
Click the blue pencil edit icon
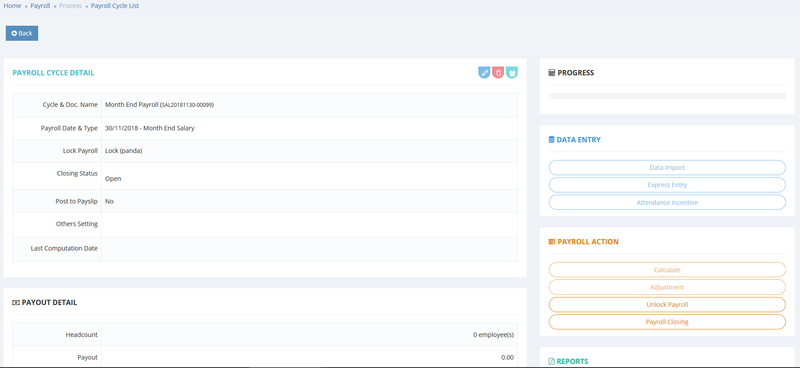[484, 72]
